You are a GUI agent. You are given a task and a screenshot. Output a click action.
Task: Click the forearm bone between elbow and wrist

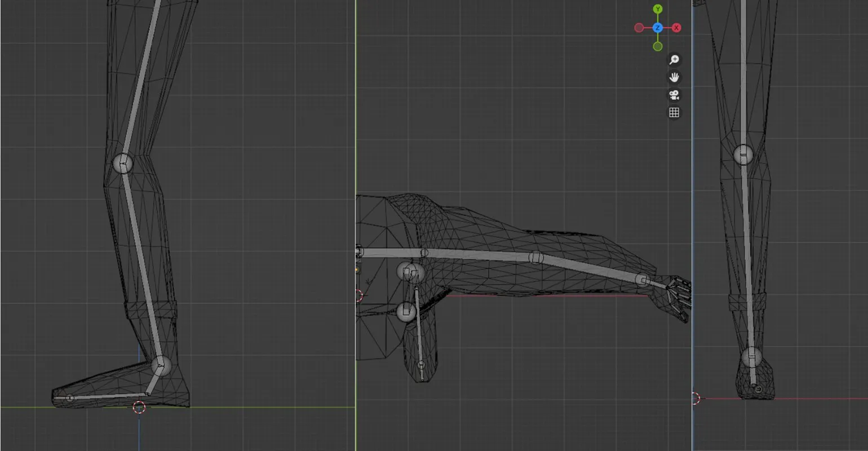589,268
